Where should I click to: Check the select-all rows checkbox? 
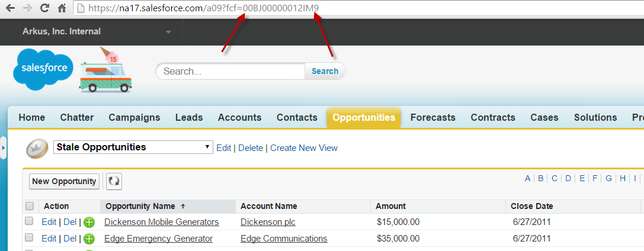pyautogui.click(x=30, y=206)
